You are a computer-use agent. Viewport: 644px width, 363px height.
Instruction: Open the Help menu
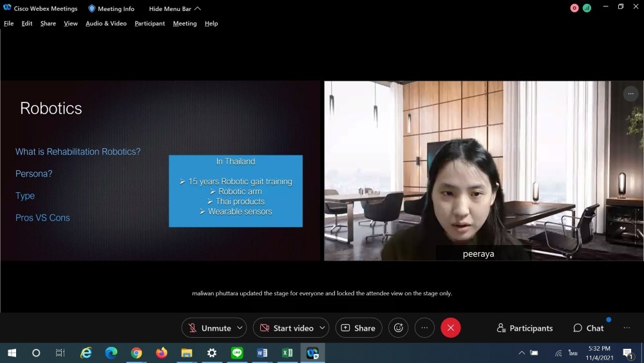[x=211, y=23]
